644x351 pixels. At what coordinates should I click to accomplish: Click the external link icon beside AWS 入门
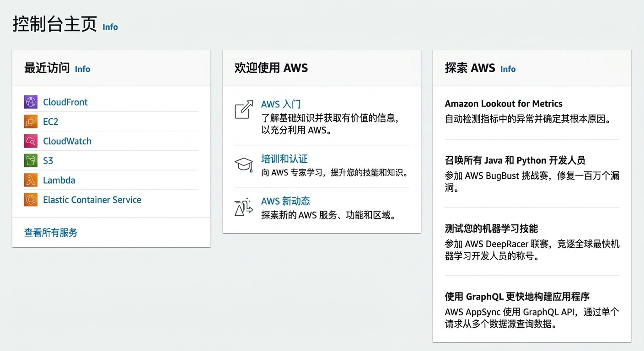[244, 110]
